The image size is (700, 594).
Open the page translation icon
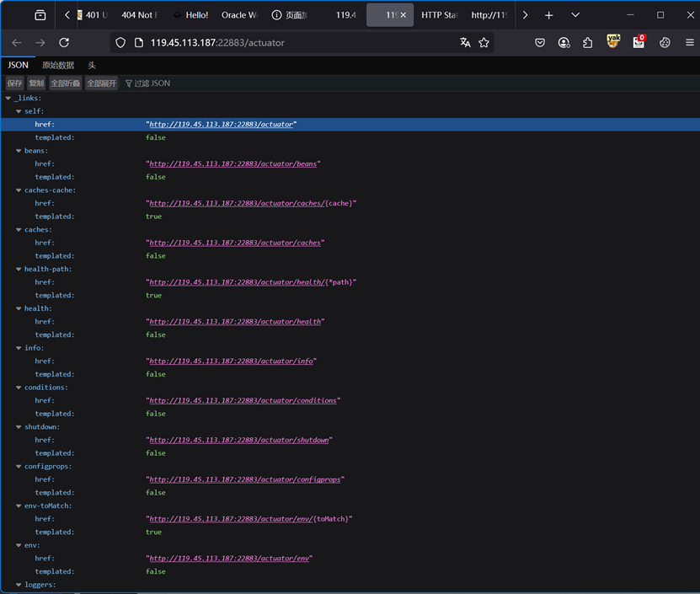(465, 43)
